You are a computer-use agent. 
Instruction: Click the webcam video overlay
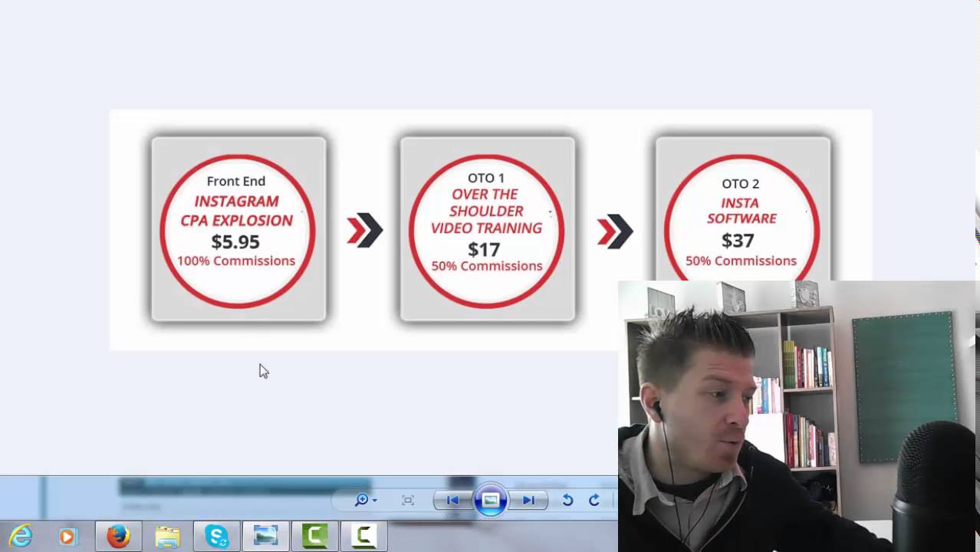tap(798, 416)
